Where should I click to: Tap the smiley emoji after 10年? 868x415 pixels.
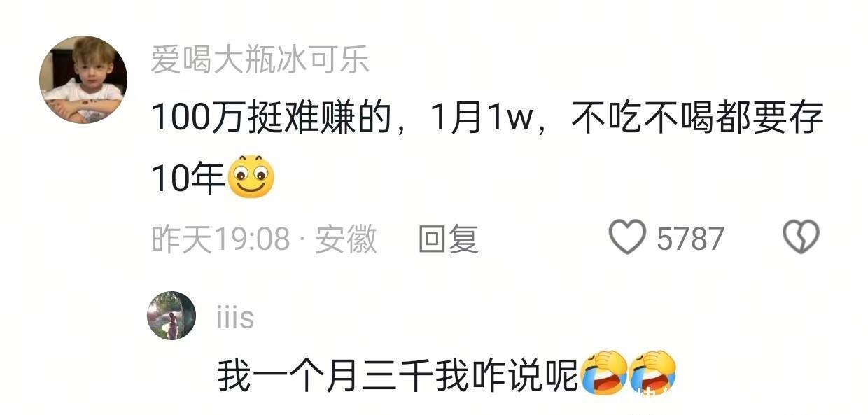coord(251,176)
